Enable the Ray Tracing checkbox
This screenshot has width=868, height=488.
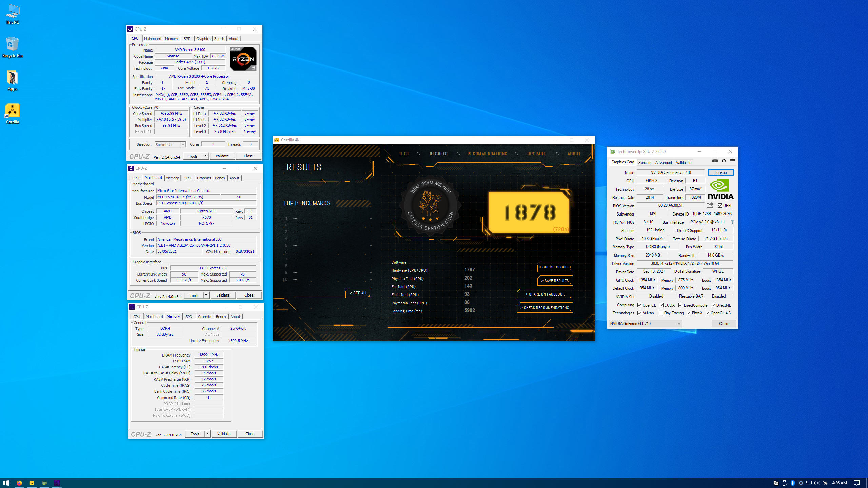coord(661,313)
